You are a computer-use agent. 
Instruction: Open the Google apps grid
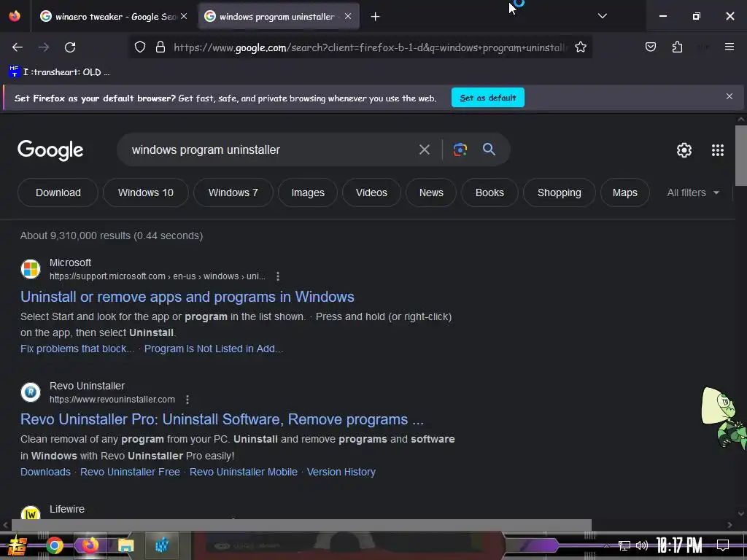point(718,150)
